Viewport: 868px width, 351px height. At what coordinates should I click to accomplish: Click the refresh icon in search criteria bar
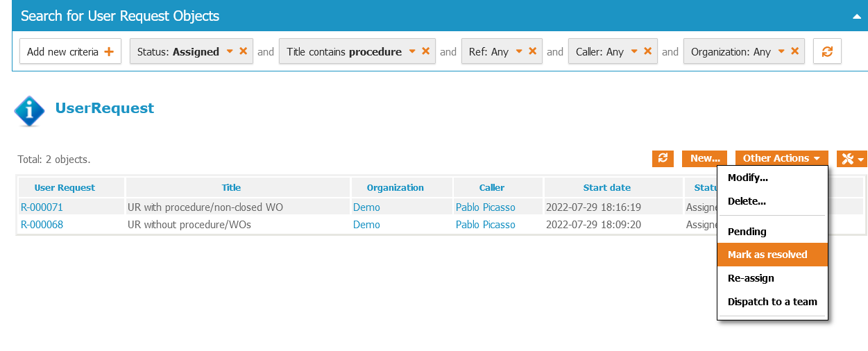826,51
